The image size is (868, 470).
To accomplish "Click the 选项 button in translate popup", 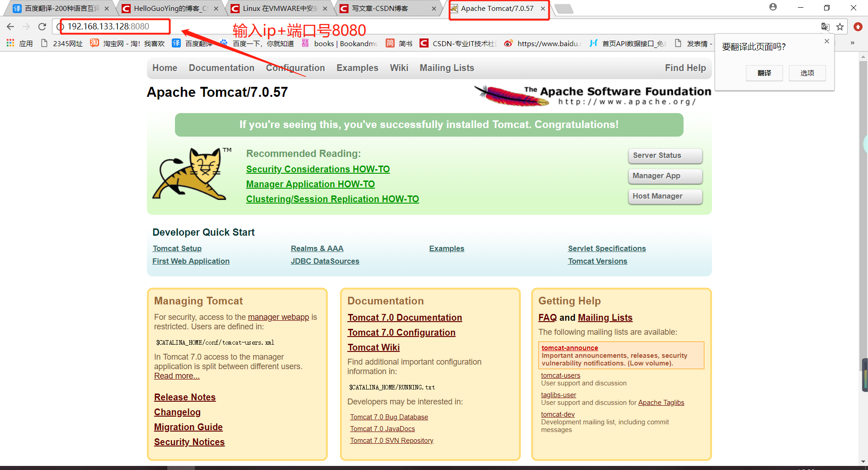I will (x=807, y=73).
